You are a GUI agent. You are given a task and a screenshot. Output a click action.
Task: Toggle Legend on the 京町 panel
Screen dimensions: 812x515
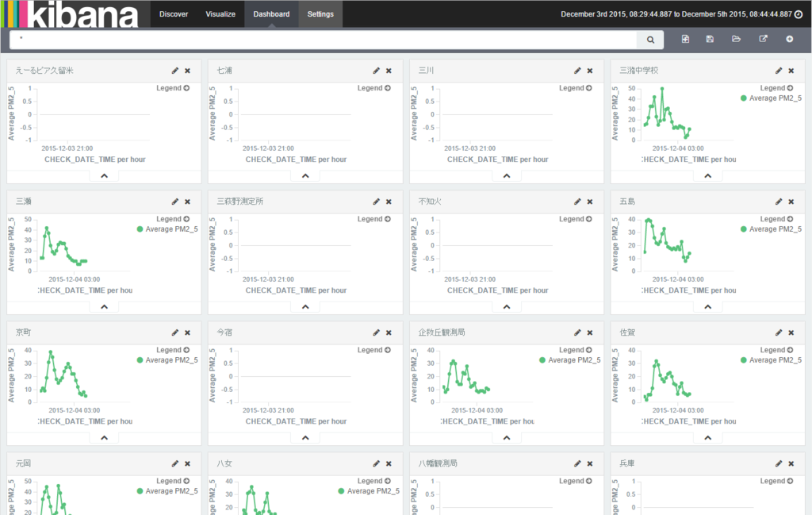tap(173, 350)
